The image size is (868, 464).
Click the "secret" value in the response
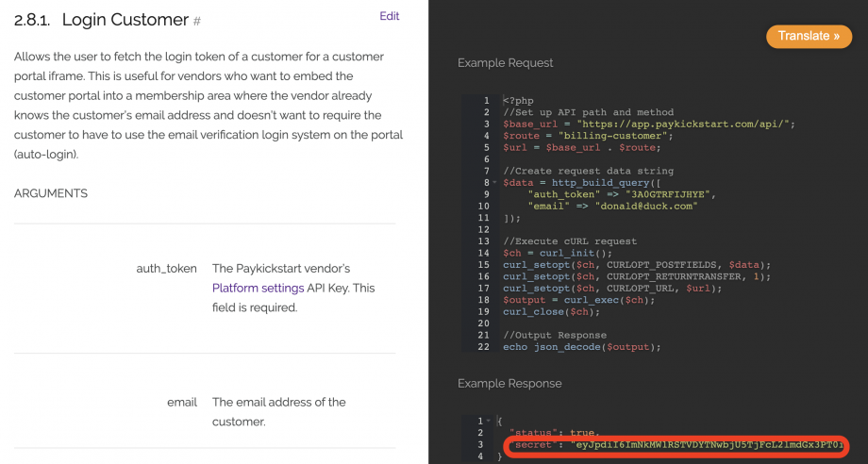coord(707,444)
